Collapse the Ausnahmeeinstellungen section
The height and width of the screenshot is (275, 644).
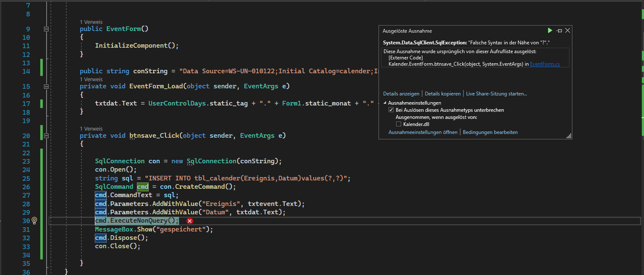pyautogui.click(x=385, y=103)
